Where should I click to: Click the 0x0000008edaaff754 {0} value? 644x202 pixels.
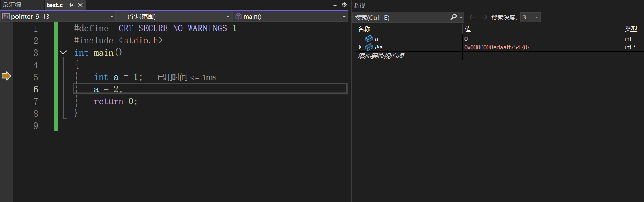point(497,47)
